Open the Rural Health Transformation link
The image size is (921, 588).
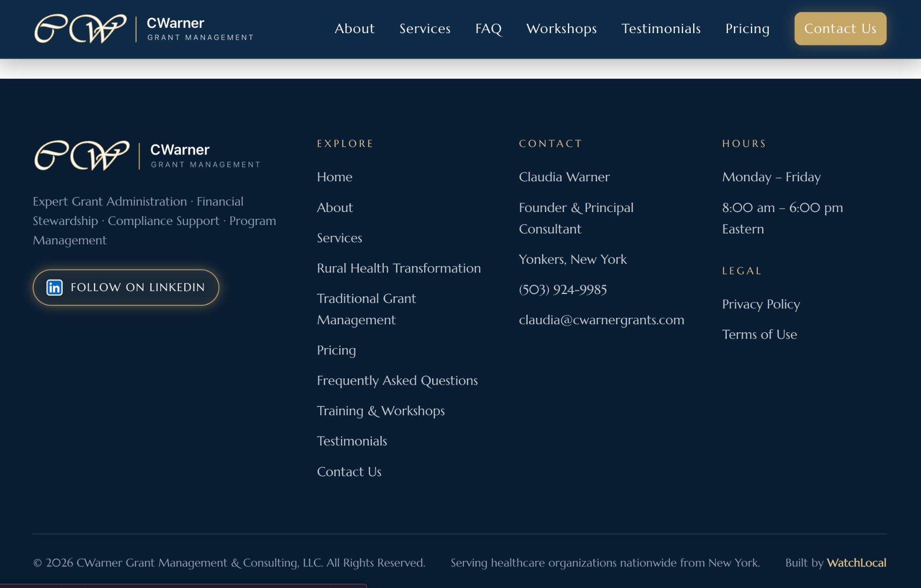(x=399, y=268)
